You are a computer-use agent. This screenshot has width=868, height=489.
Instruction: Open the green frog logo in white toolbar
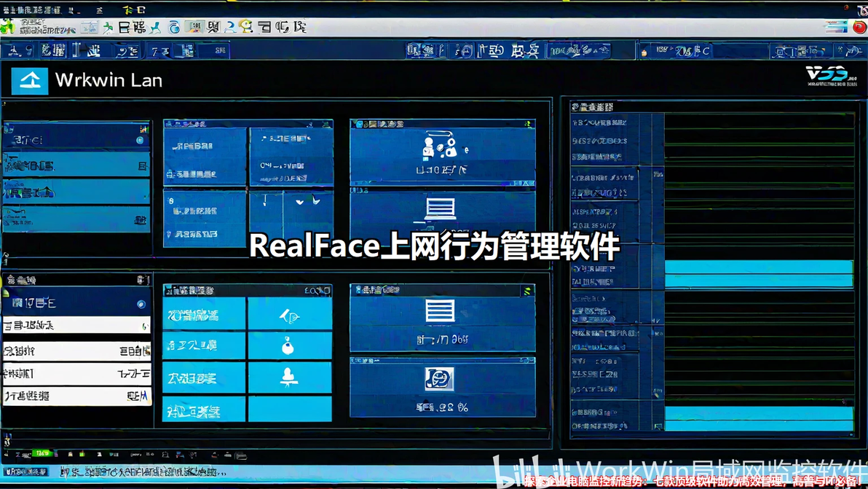8,27
